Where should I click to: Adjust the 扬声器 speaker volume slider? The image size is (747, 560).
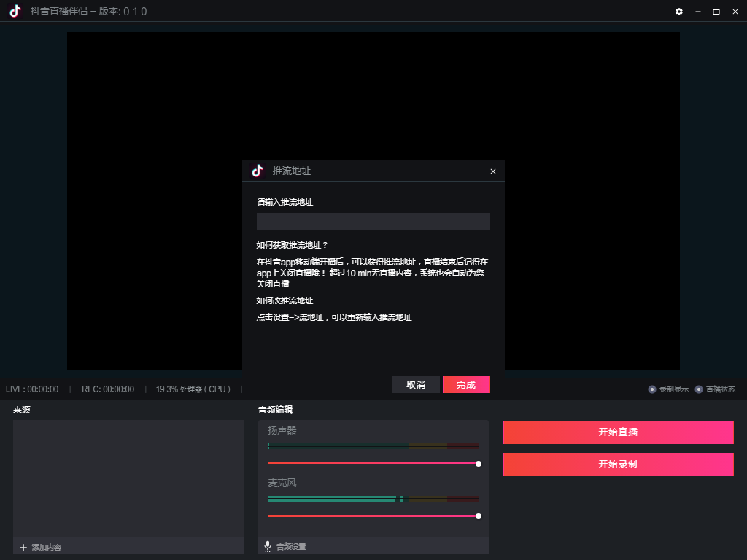coord(478,464)
